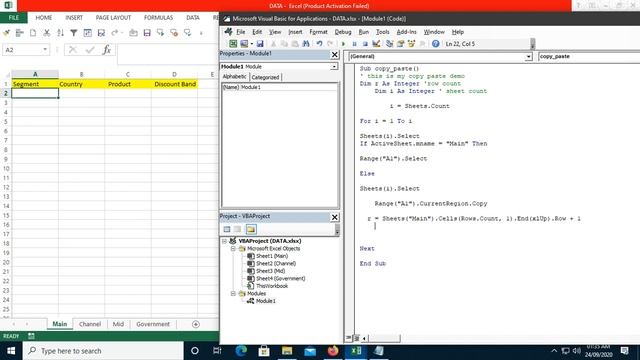Open the VBA File menu
The height and width of the screenshot is (360, 640).
click(241, 32)
